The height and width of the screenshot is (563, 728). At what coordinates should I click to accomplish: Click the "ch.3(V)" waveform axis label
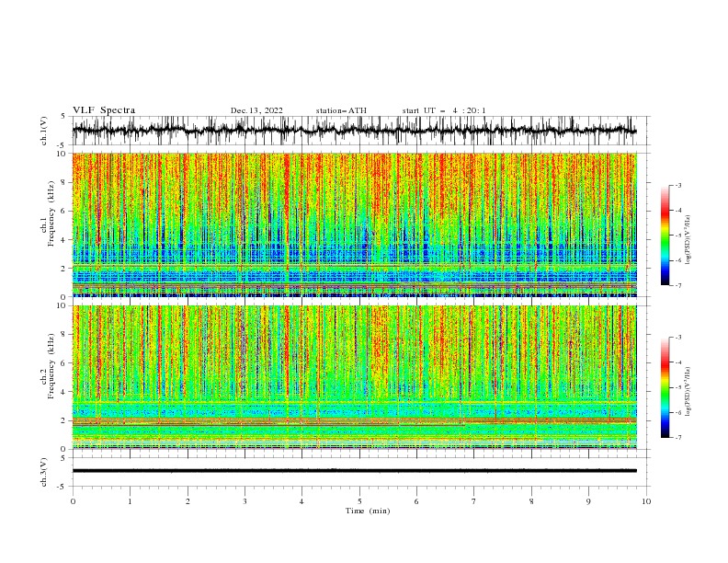[x=44, y=472]
